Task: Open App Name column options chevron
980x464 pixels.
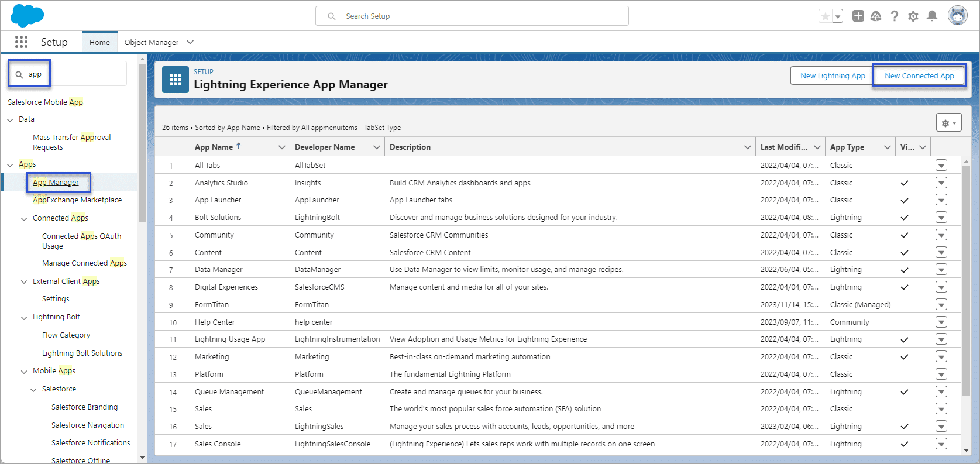Action: pos(281,147)
